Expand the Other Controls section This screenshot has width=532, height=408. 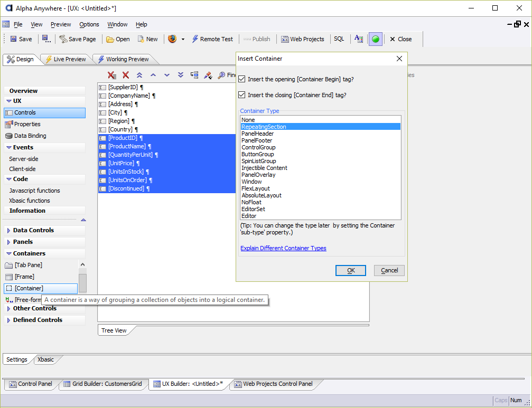pyautogui.click(x=9, y=308)
